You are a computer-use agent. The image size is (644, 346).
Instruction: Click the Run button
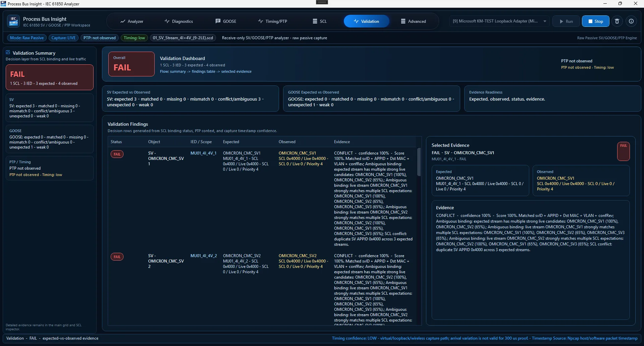pyautogui.click(x=566, y=21)
